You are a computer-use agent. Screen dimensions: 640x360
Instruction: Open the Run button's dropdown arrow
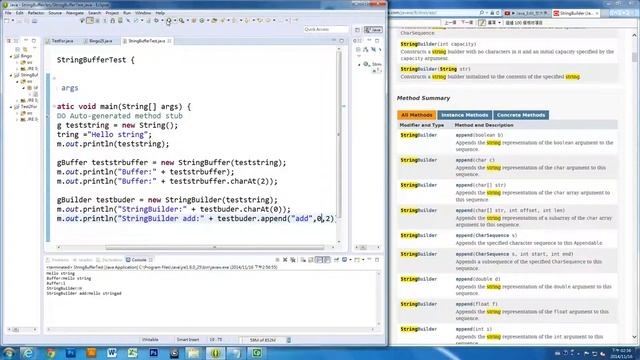175,20
